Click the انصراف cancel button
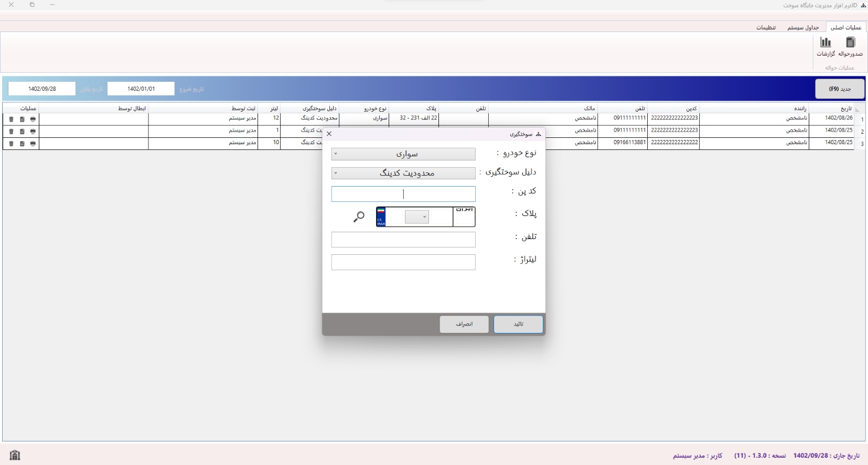The width and height of the screenshot is (868, 465). click(464, 324)
